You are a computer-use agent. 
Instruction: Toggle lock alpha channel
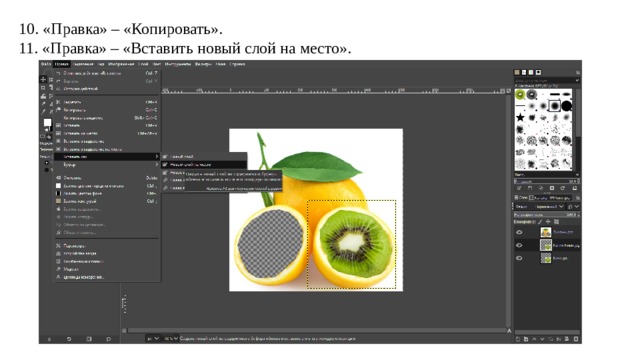click(556, 222)
